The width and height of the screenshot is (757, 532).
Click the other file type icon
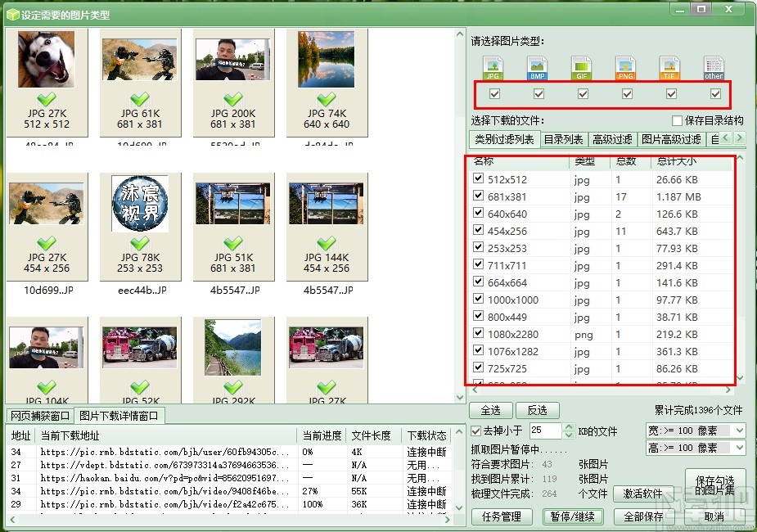click(714, 68)
